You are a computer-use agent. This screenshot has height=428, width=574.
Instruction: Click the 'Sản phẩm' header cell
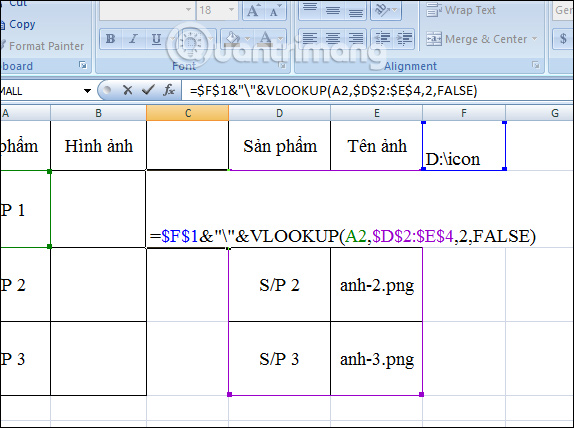[x=280, y=146]
